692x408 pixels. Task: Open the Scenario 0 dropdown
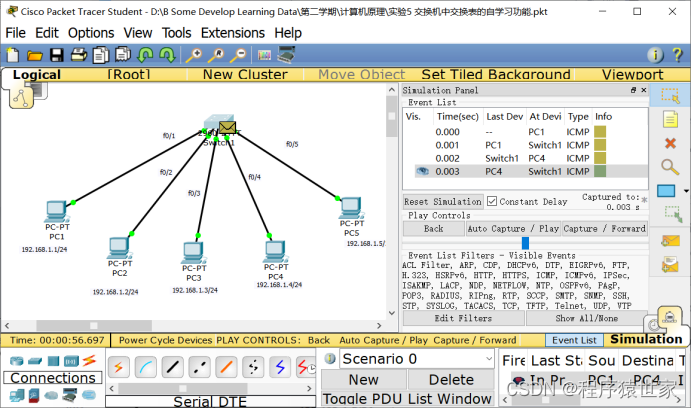pyautogui.click(x=417, y=359)
